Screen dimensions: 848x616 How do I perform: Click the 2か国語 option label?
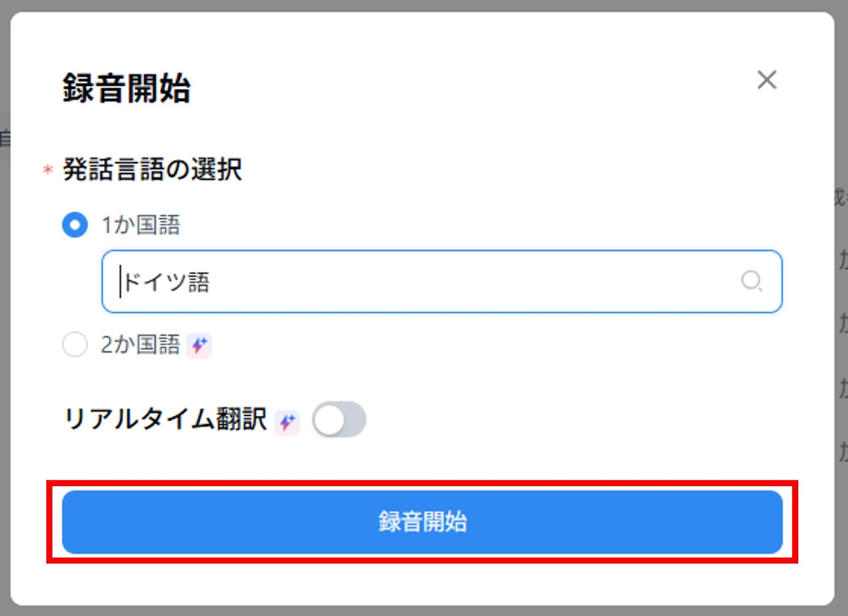click(141, 345)
